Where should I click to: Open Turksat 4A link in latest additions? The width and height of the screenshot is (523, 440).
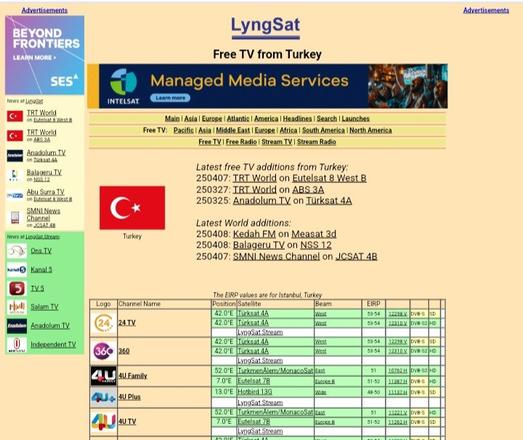point(329,201)
